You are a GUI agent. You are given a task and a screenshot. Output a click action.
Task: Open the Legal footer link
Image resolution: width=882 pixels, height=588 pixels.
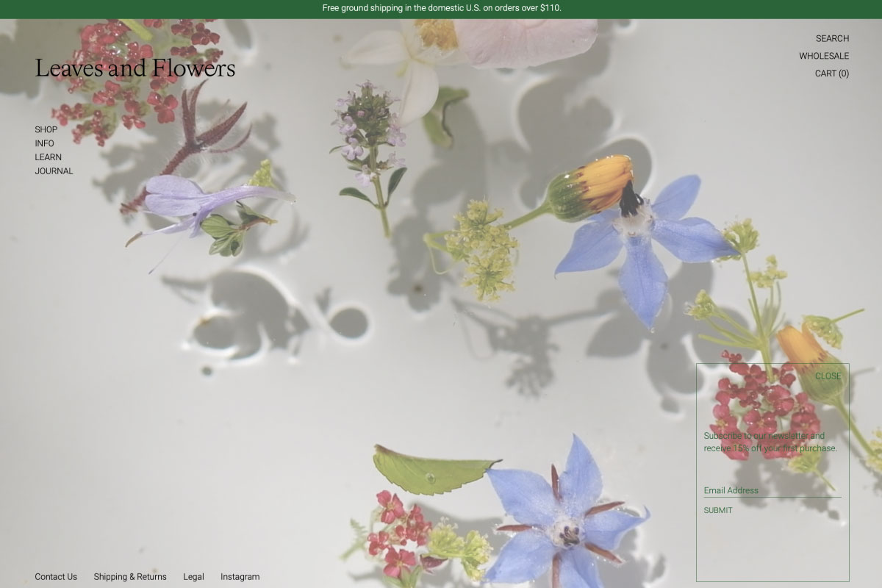pos(193,577)
